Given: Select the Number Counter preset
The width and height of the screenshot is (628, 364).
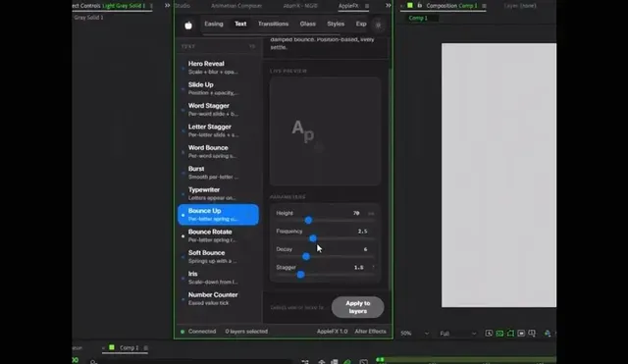Looking at the screenshot, I should [218, 298].
